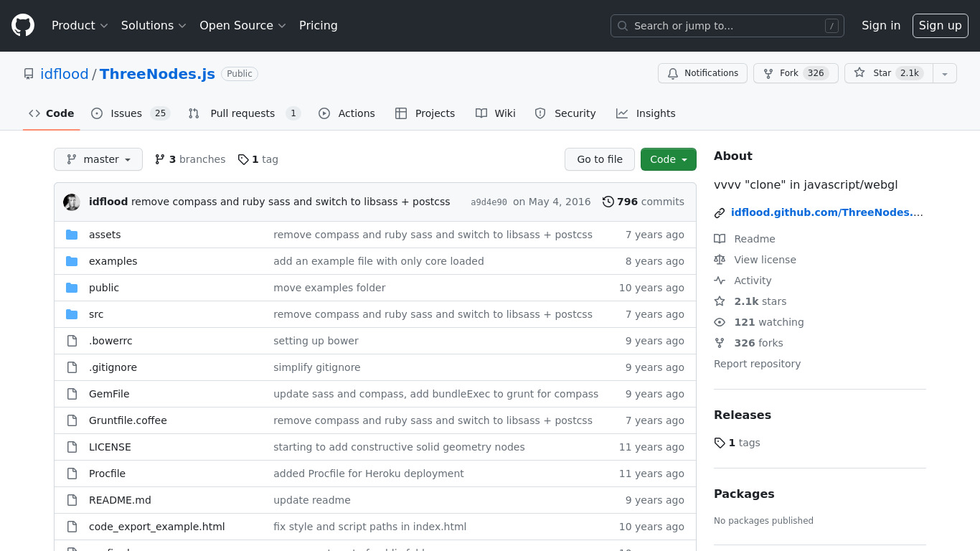Click the Go to file button

pos(599,159)
